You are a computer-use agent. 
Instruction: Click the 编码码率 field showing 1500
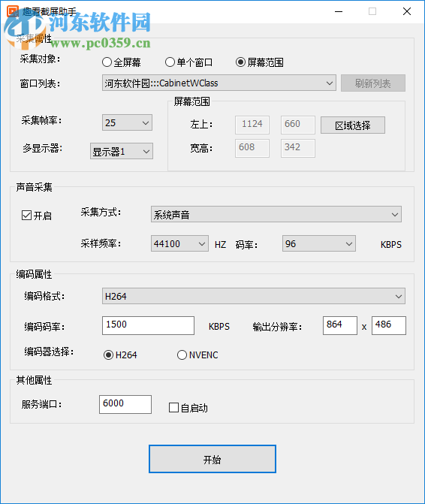148,325
